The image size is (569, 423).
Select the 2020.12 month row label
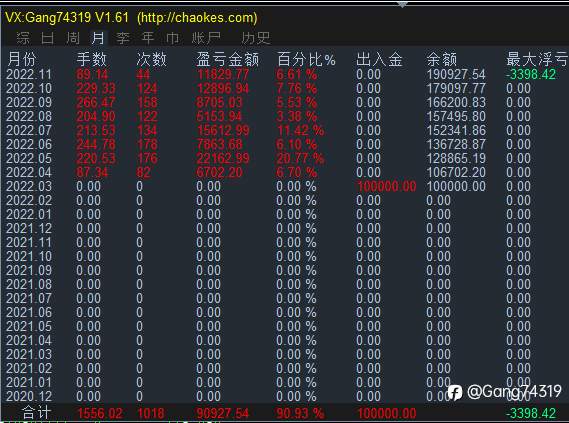[29, 396]
